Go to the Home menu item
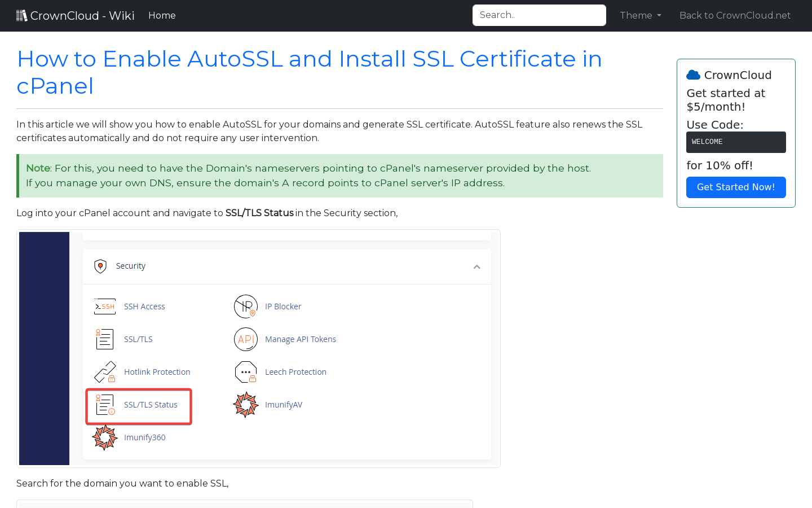This screenshot has height=508, width=812. 162,15
